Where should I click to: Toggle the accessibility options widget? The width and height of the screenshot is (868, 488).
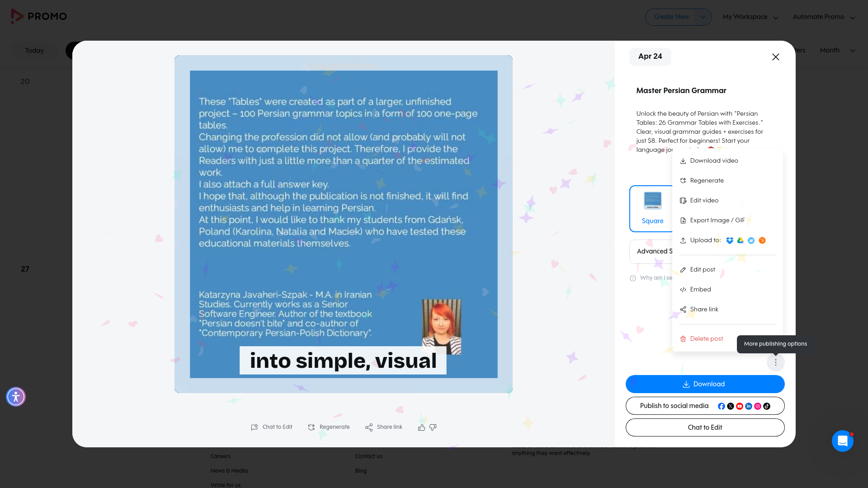16,397
